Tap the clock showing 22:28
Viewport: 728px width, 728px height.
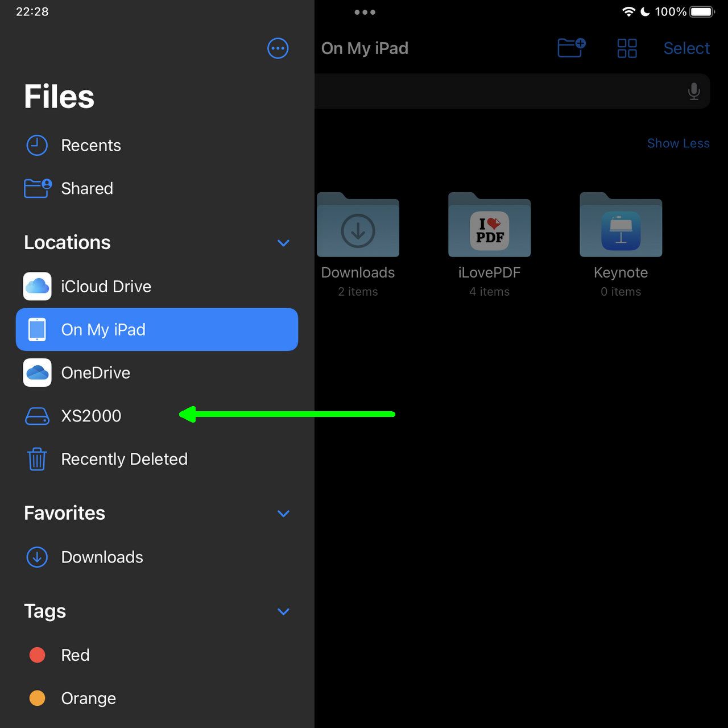32,12
